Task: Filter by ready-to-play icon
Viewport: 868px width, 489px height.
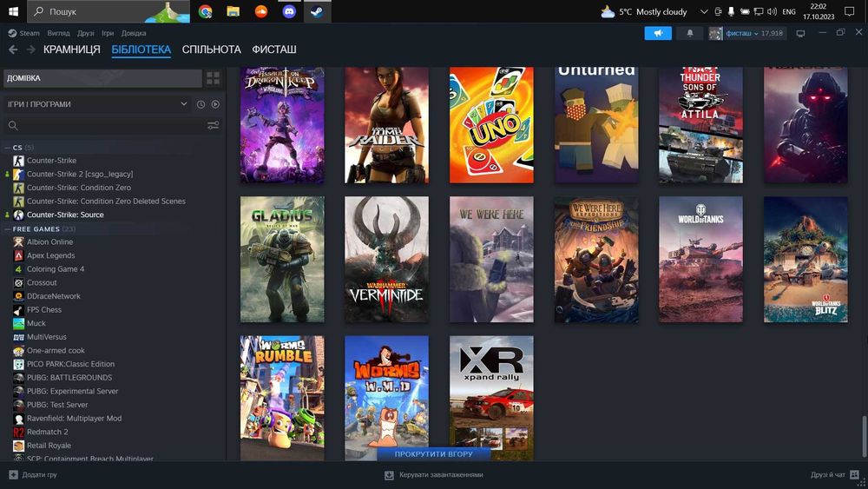Action: 215,104
